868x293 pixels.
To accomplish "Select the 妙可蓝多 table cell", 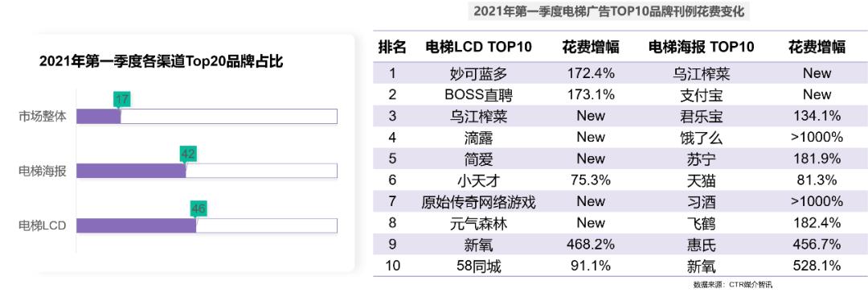I will [478, 73].
